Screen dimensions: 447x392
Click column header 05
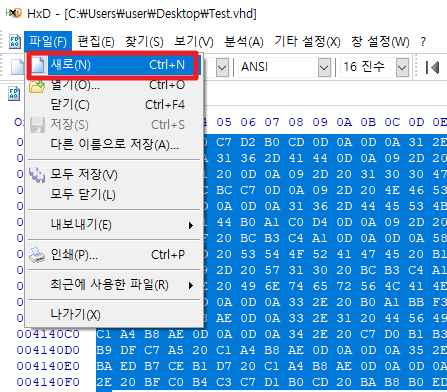pyautogui.click(x=224, y=122)
